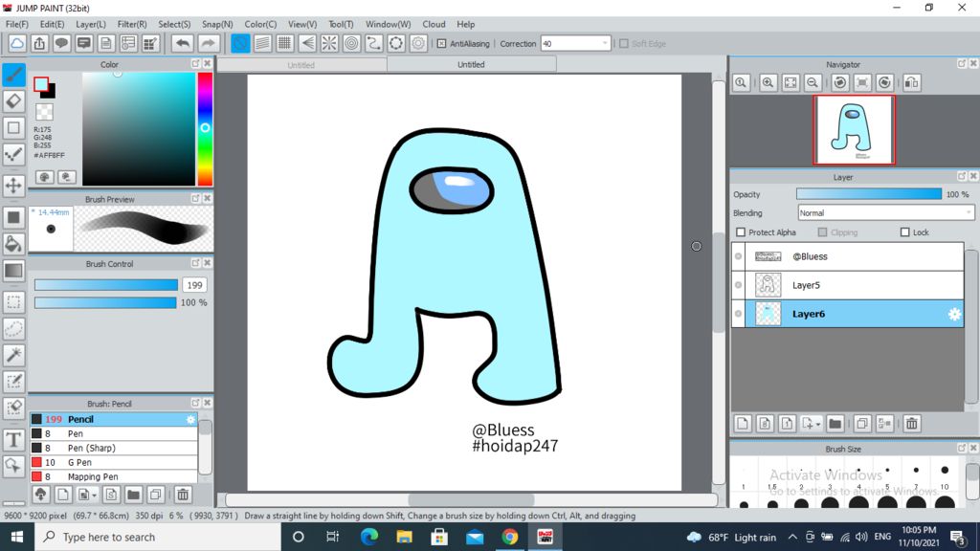This screenshot has width=980, height=551.
Task: Click the cloud icon in top toolbar
Action: 17,43
